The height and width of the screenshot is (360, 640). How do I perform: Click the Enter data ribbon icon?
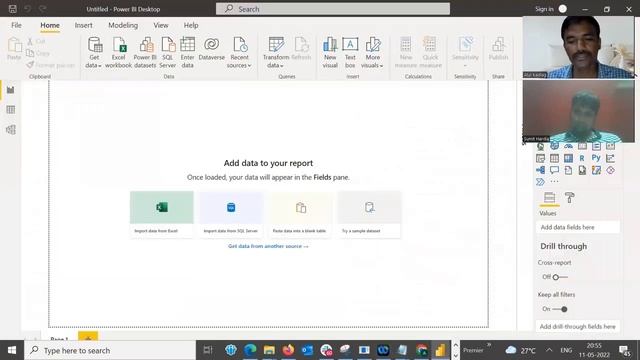[187, 52]
